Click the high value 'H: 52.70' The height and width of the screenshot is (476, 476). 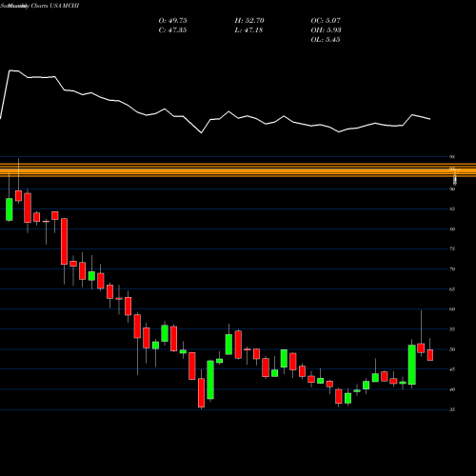pyautogui.click(x=249, y=21)
